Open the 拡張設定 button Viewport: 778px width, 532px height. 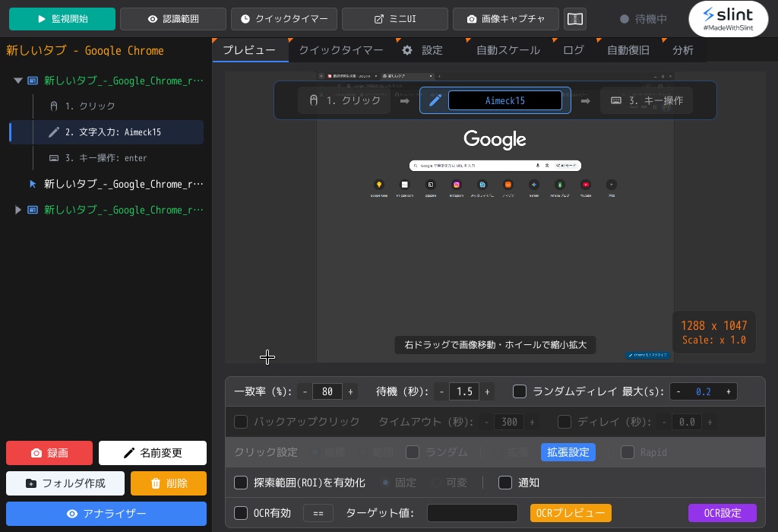pyautogui.click(x=568, y=452)
